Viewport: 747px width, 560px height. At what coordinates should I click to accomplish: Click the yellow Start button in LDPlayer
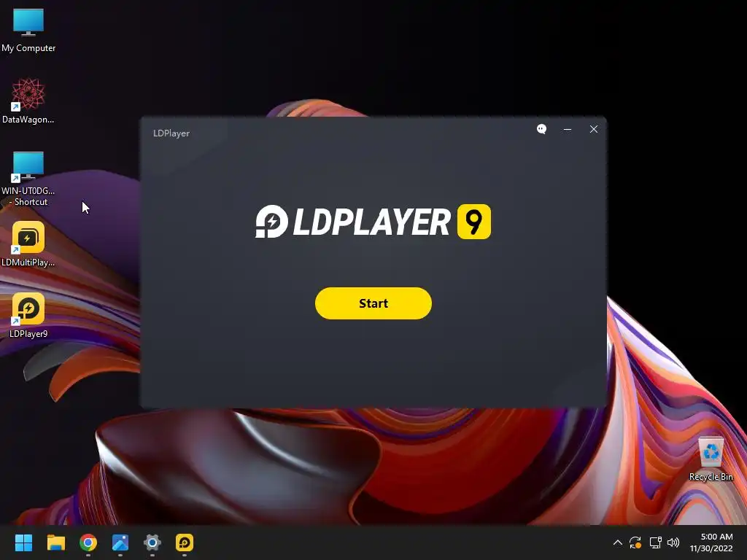[373, 303]
